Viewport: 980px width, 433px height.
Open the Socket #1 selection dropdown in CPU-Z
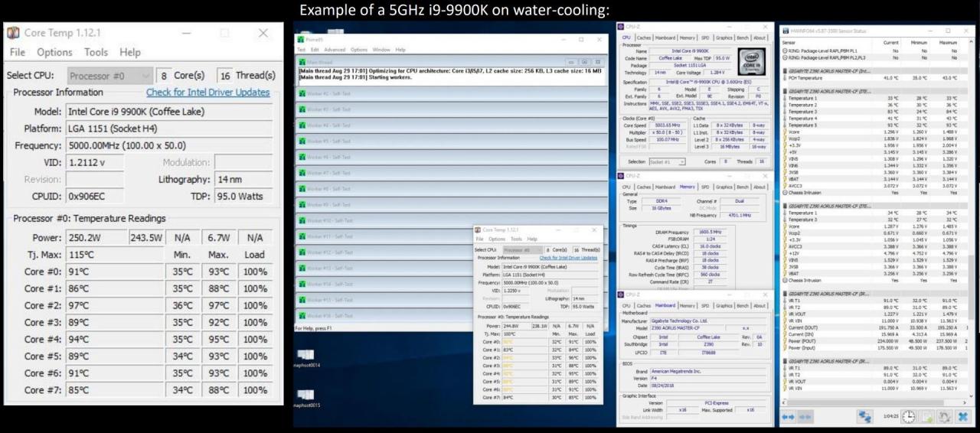point(668,161)
